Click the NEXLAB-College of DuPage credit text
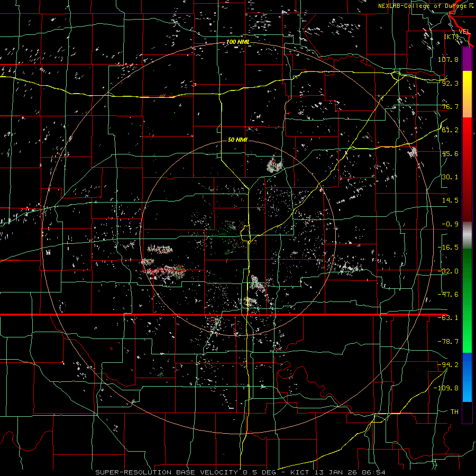 coord(427,6)
